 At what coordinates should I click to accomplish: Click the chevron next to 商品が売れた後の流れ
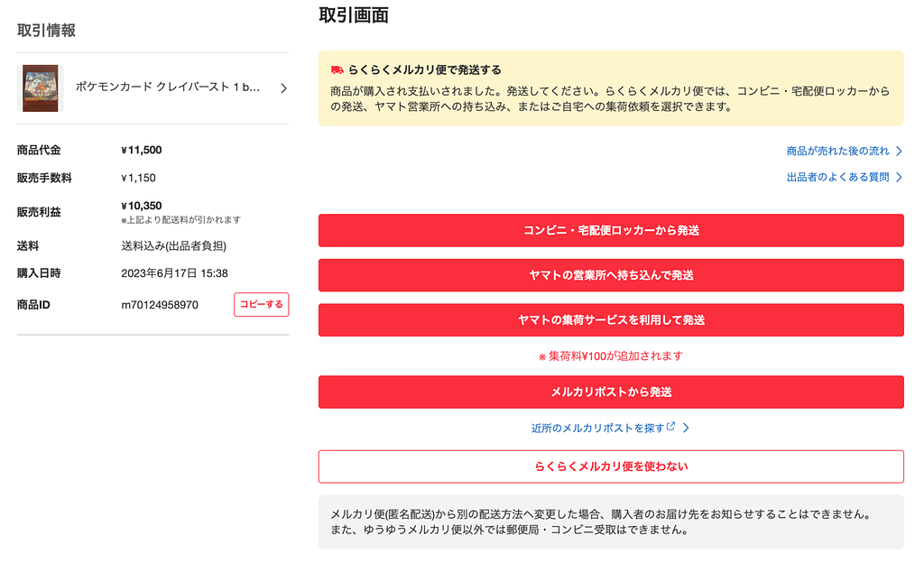899,151
